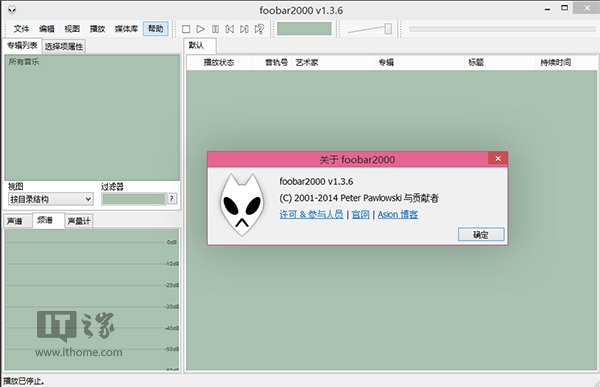Image resolution: width=600 pixels, height=387 pixels.
Task: Maximize the foobar2000 main window
Action: pos(564,8)
